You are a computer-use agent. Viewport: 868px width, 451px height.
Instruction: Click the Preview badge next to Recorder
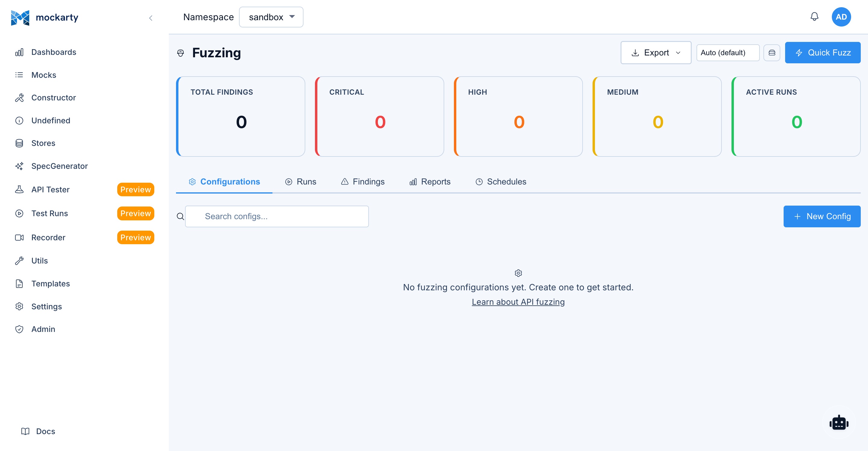point(135,237)
